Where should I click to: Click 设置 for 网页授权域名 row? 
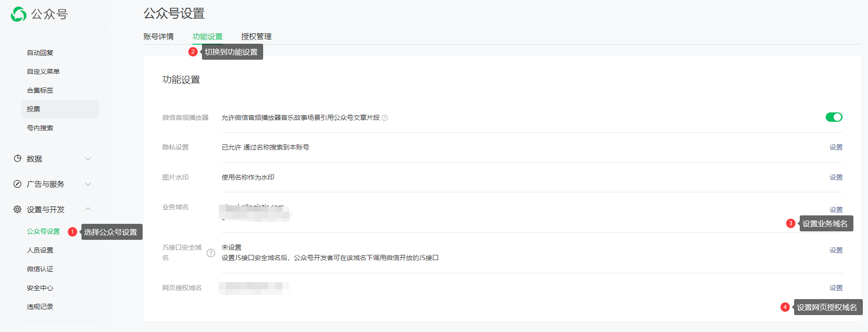coord(836,288)
